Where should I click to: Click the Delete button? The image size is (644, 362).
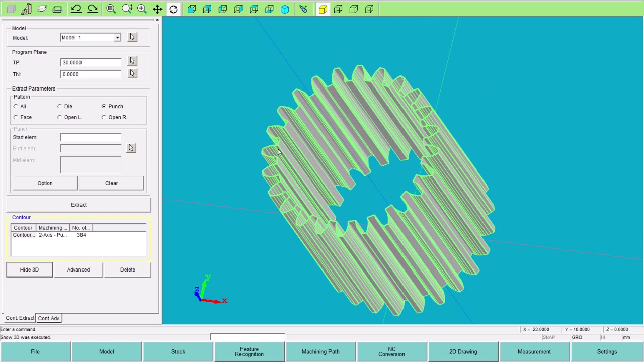pyautogui.click(x=128, y=270)
